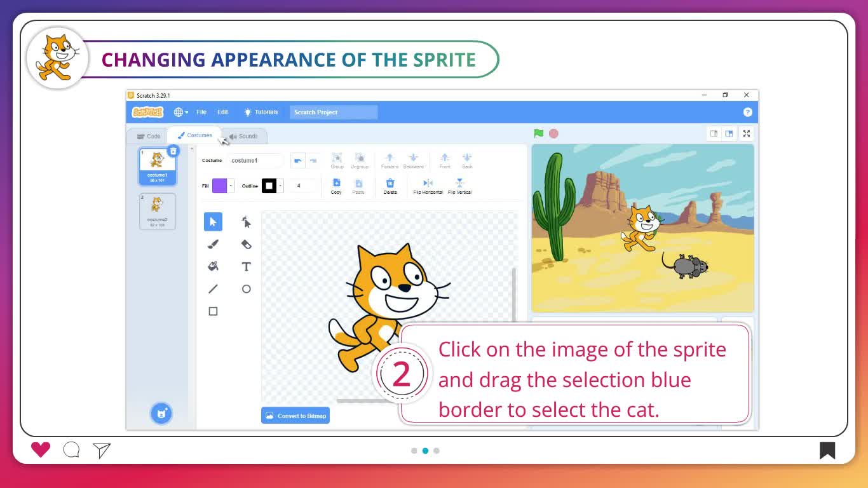
Task: Click the Redo arrow
Action: click(313, 161)
